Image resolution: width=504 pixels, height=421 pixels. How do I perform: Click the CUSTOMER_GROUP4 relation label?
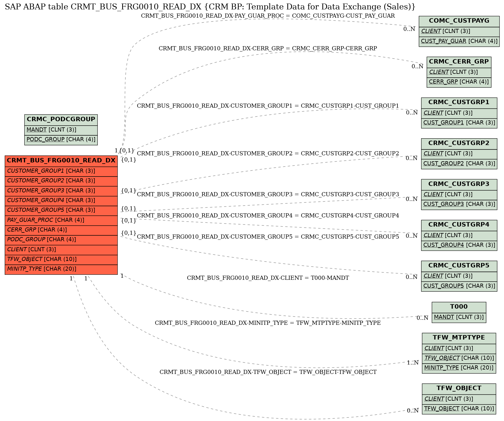tap(268, 216)
